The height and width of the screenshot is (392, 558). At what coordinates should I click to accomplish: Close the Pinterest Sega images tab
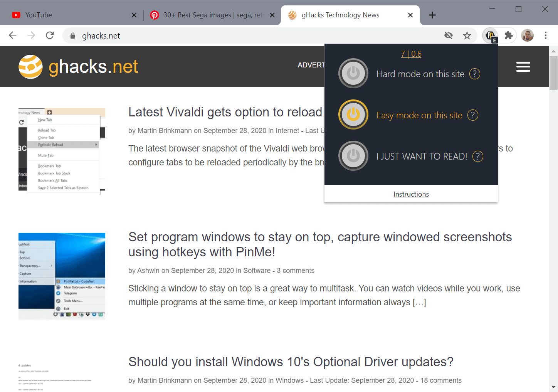272,15
